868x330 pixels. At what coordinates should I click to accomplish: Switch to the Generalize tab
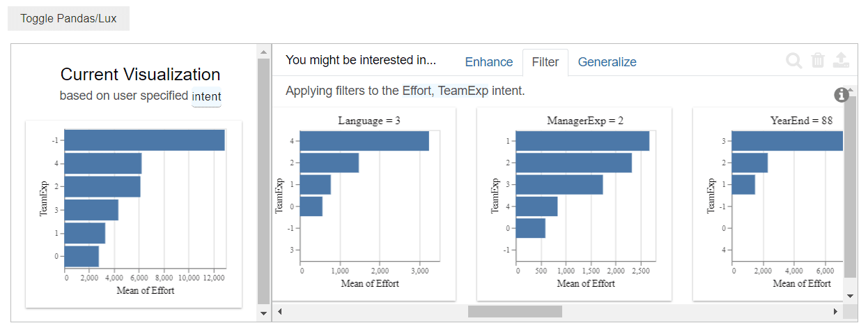(607, 62)
